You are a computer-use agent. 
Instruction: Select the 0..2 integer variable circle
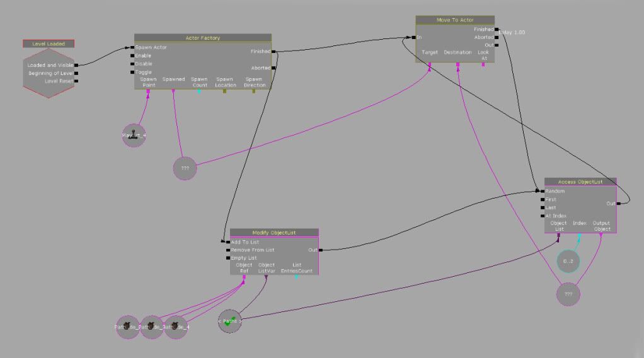pyautogui.click(x=568, y=261)
